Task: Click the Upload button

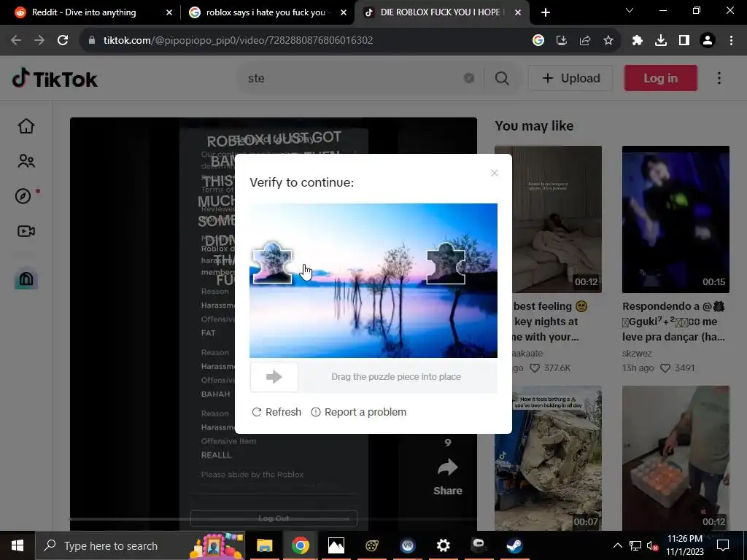Action: pos(570,78)
